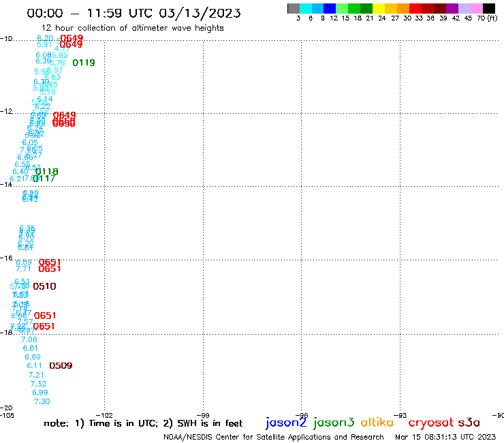Click the -12 latitude axis label
The image size is (504, 443).
pos(6,111)
